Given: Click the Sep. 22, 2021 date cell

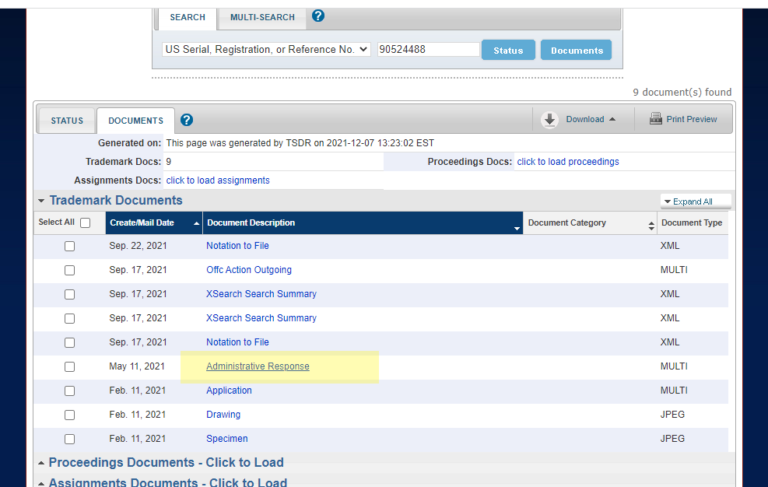Looking at the screenshot, I should pyautogui.click(x=138, y=245).
